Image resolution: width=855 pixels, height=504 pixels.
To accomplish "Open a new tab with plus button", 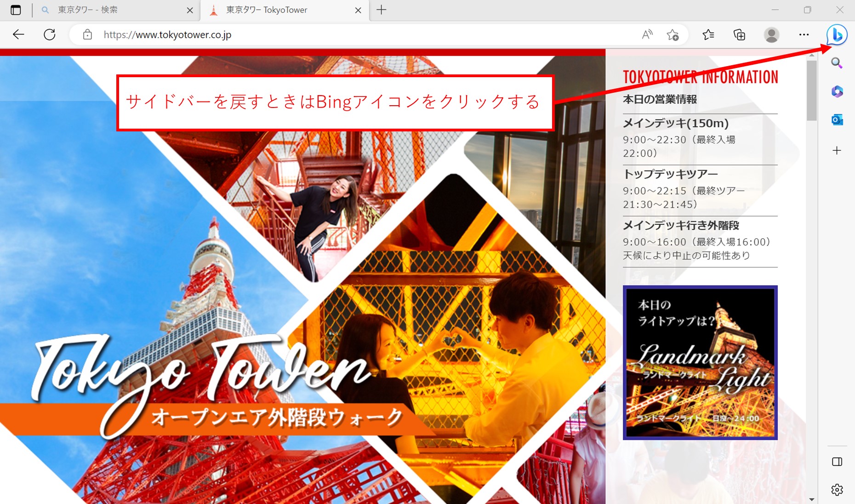I will point(382,10).
